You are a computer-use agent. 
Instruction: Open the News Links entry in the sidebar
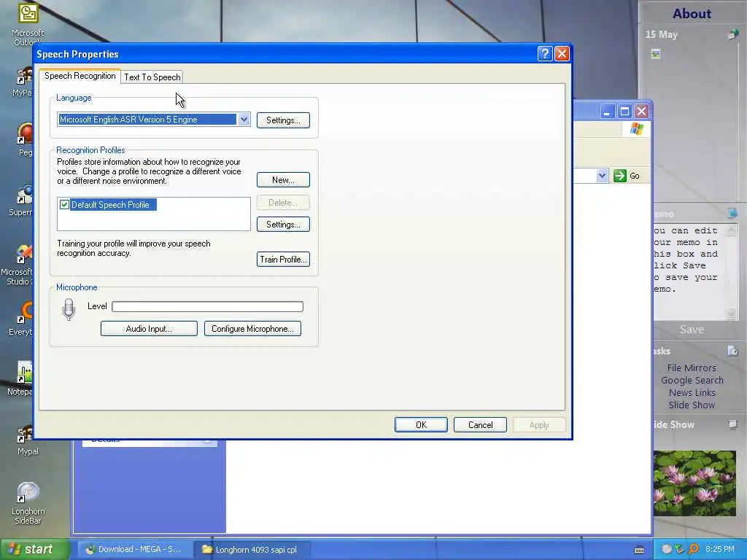pos(692,392)
